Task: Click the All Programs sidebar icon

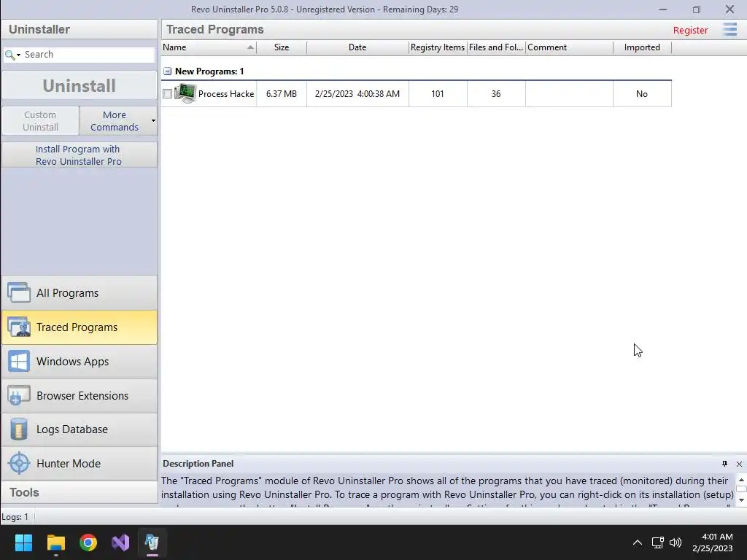Action: (x=19, y=292)
